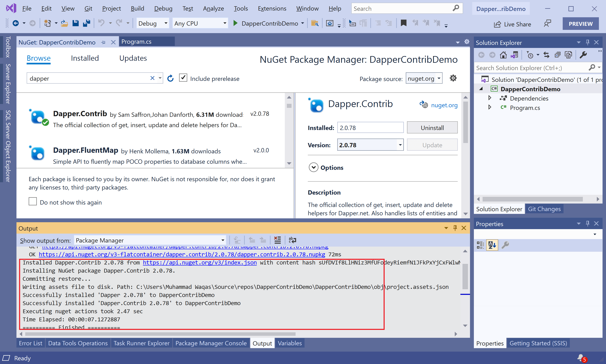The image size is (606, 364).
Task: Refresh the NuGet package search results
Action: 170,78
